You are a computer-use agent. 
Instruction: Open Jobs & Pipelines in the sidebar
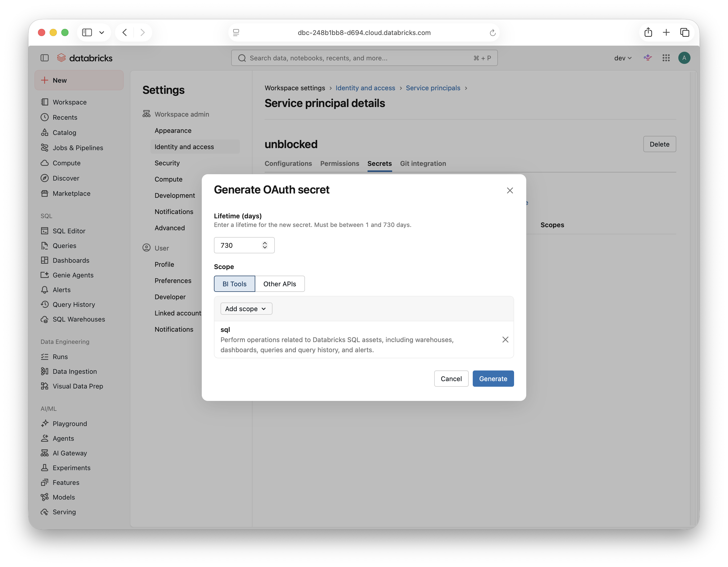[78, 148]
